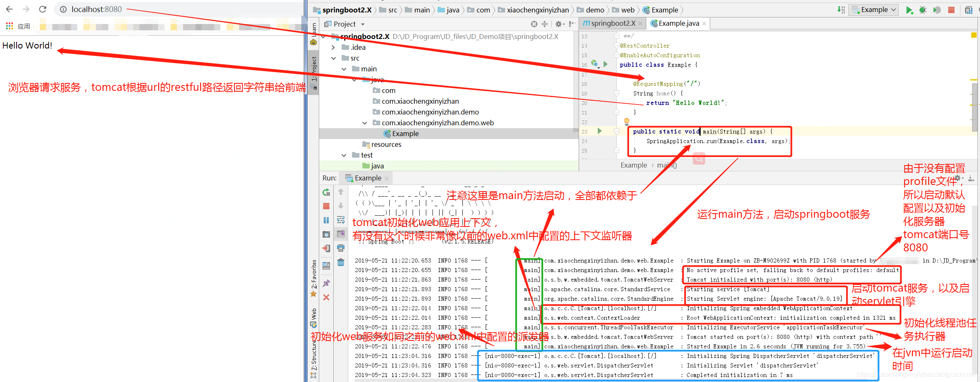The width and height of the screenshot is (980, 382).
Task: Open the browser apps grid shortcut
Action: [x=9, y=26]
